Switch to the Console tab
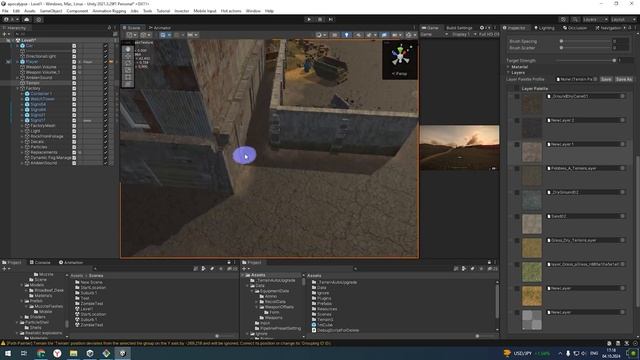Image resolution: width=640 pixels, height=360 pixels. (40, 262)
